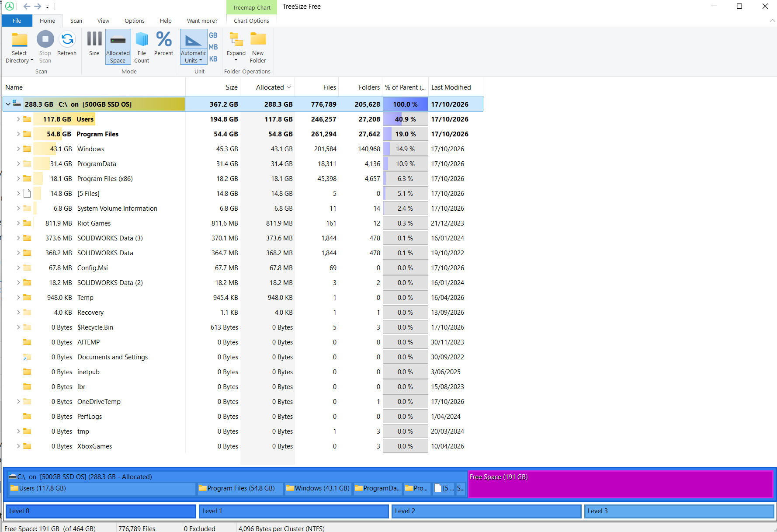Open the Want more? tab
The height and width of the screenshot is (532, 777).
tap(202, 21)
